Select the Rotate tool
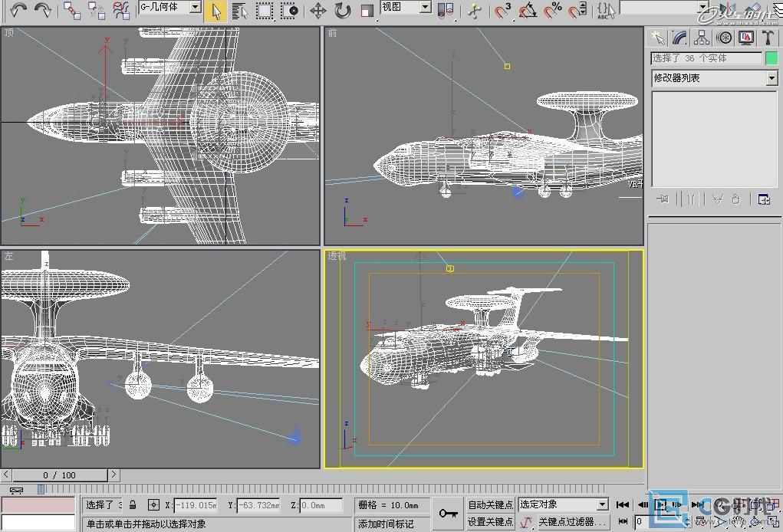783x532 pixels. 342,11
